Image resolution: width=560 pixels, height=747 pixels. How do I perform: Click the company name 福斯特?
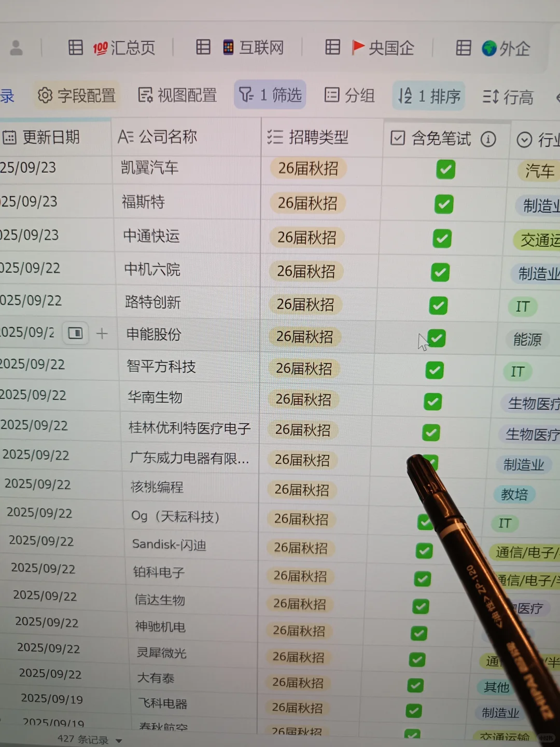point(143,202)
